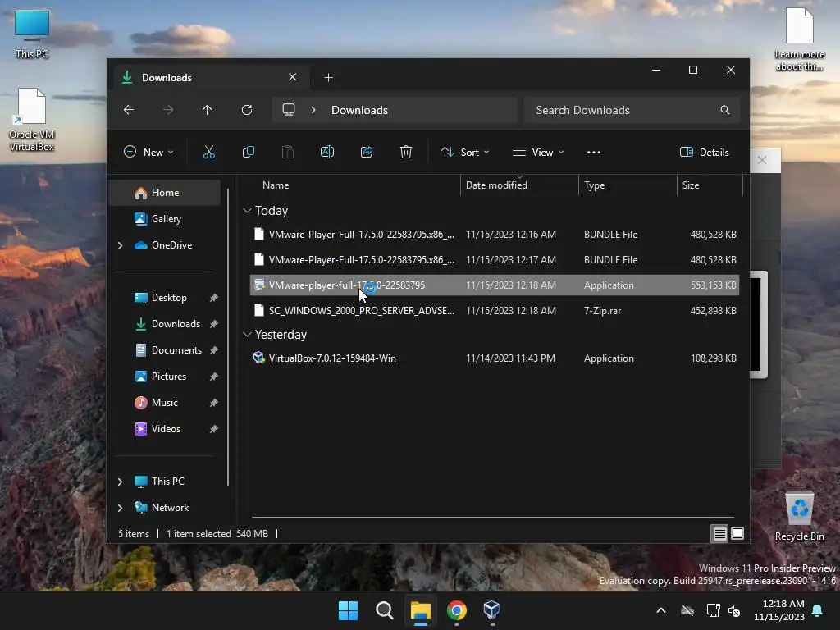Collapse the Today group
Screen dimensions: 840x630
(247, 211)
